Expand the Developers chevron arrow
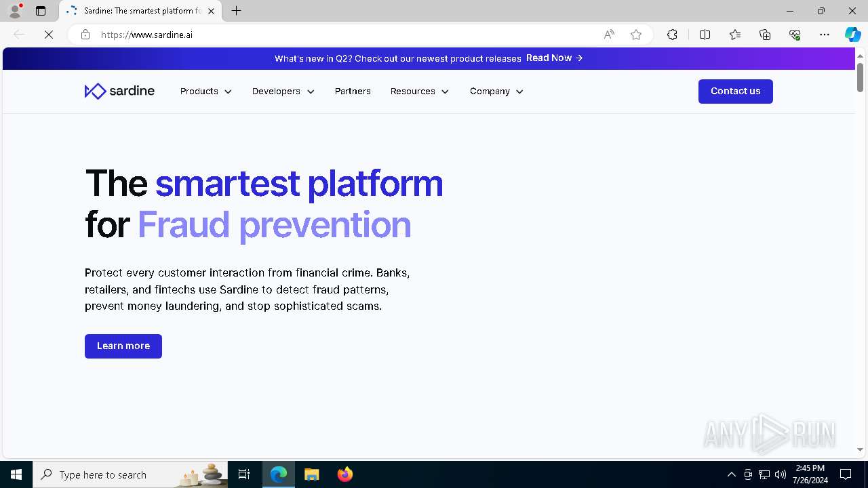Screen dimensions: 868x488 pos(311,91)
